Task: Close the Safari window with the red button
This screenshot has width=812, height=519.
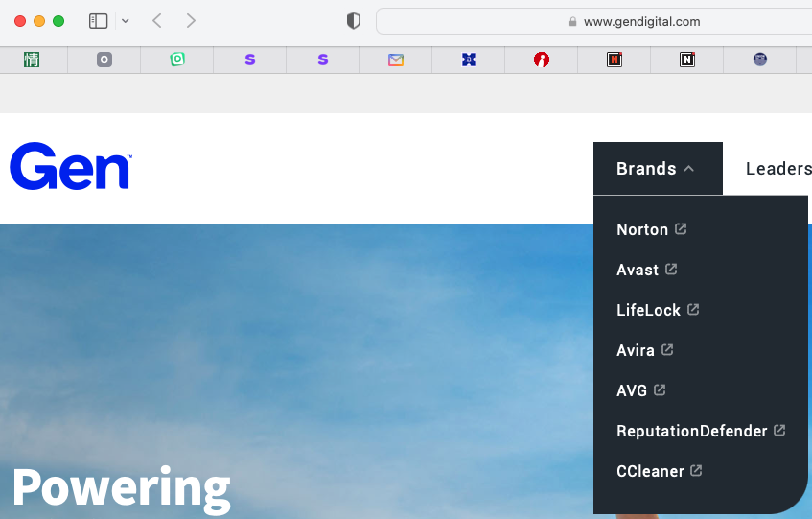Action: [x=20, y=21]
